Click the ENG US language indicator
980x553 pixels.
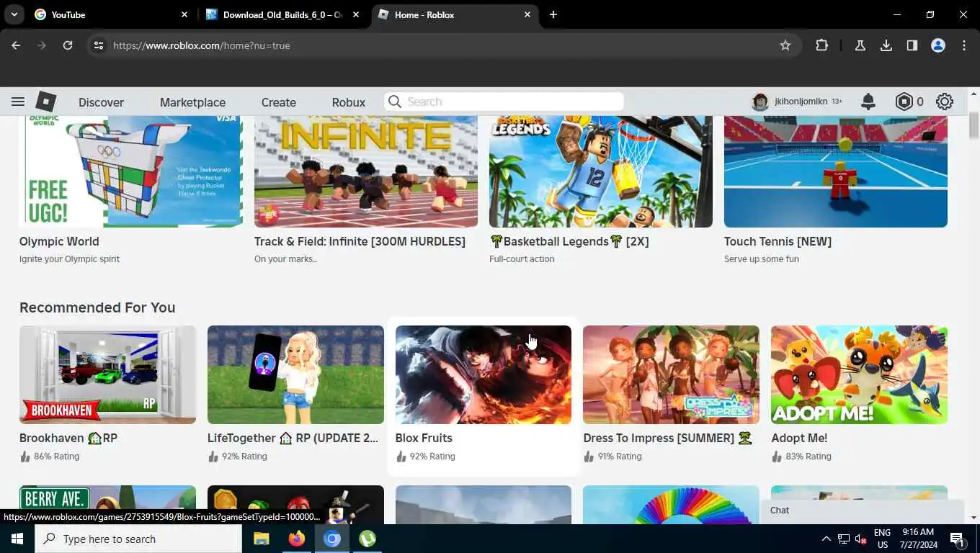click(883, 539)
